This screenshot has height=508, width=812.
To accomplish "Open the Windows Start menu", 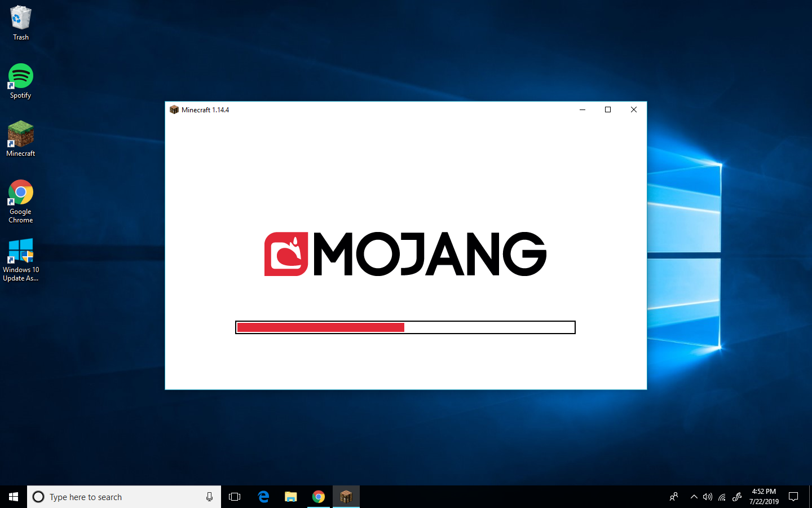I will [14, 497].
